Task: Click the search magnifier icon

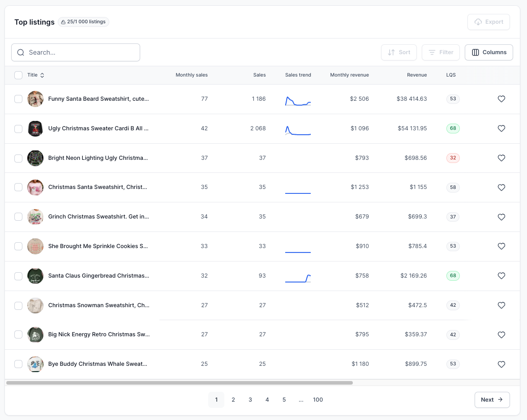Action: (21, 52)
